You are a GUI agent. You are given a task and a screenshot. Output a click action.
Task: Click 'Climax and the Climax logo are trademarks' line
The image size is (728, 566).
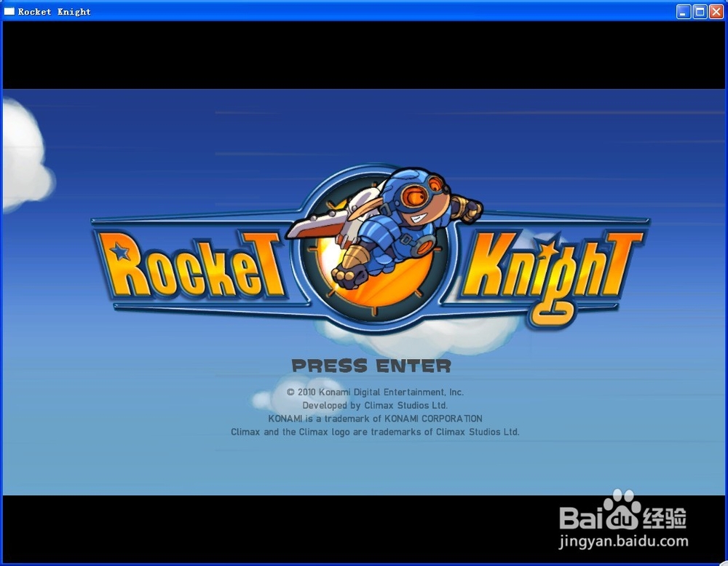[375, 432]
